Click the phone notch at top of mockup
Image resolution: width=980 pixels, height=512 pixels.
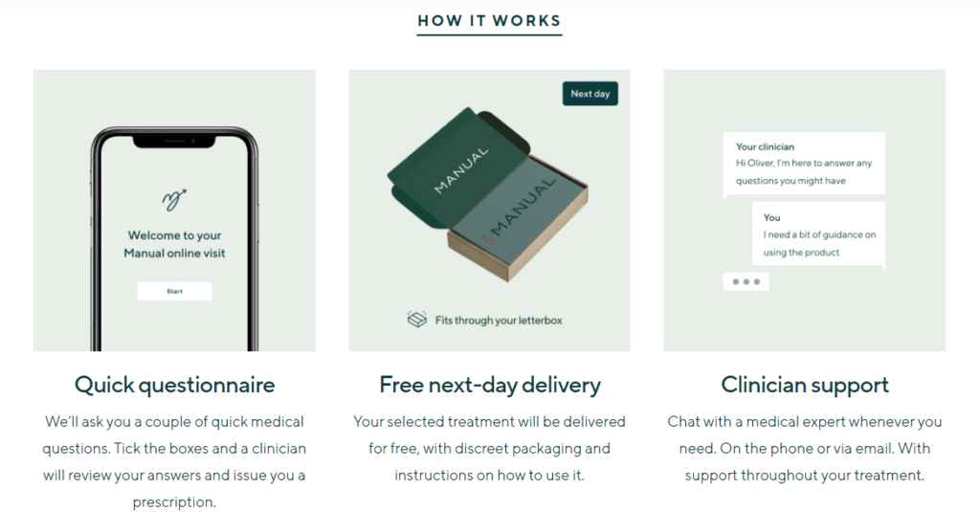174,142
